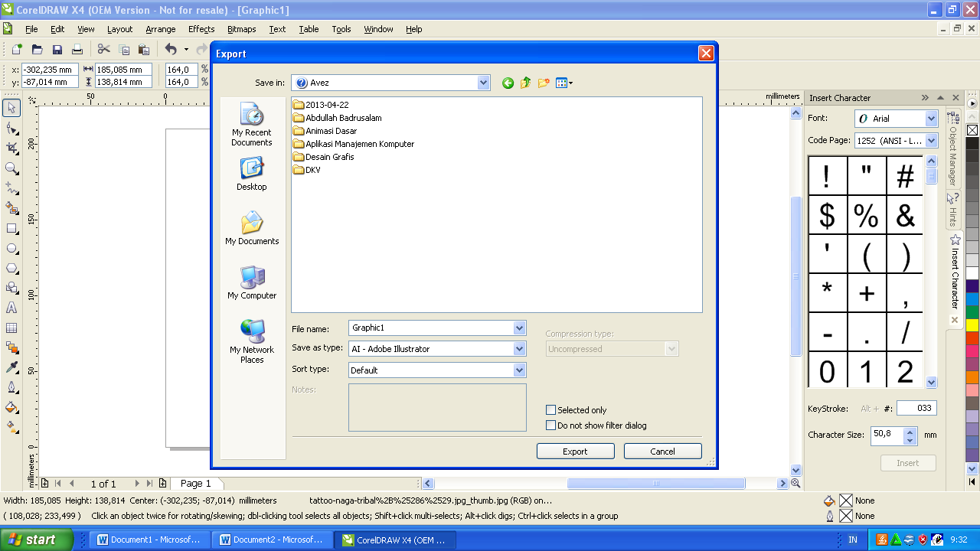Select the Ellipse tool

[11, 248]
